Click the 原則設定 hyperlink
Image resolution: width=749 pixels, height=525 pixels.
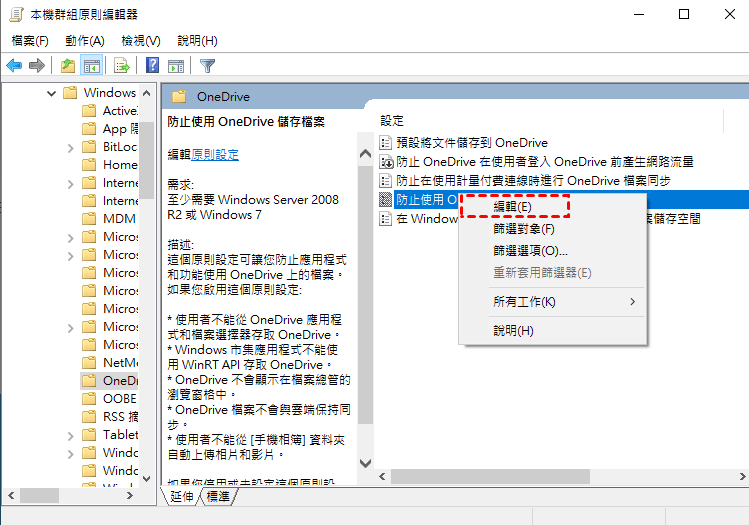pos(215,155)
